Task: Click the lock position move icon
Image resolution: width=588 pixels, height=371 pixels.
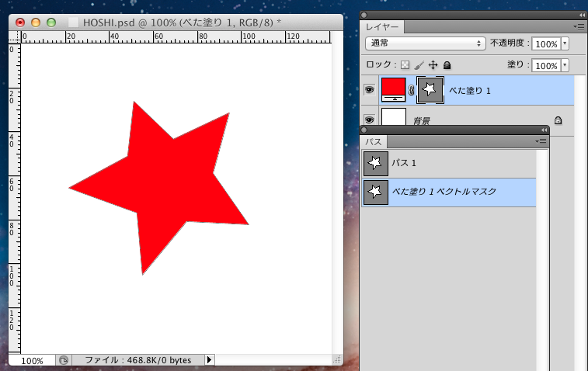Action: coord(433,65)
